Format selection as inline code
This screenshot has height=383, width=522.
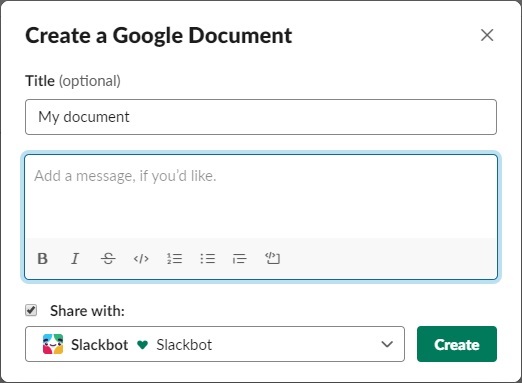click(x=141, y=259)
